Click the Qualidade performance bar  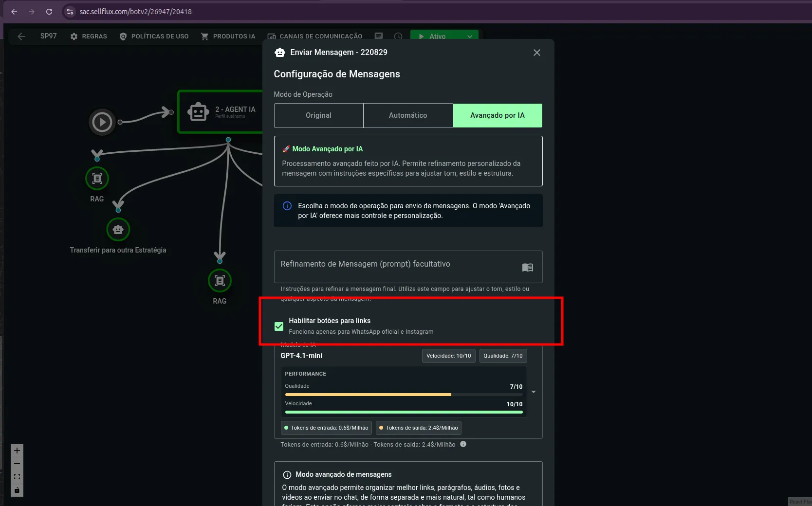(404, 395)
